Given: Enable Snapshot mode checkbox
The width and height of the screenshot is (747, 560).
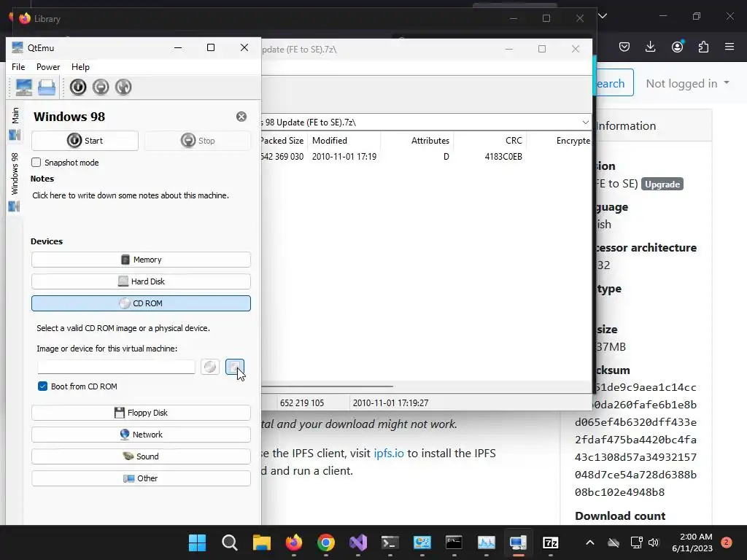Looking at the screenshot, I should pos(36,163).
